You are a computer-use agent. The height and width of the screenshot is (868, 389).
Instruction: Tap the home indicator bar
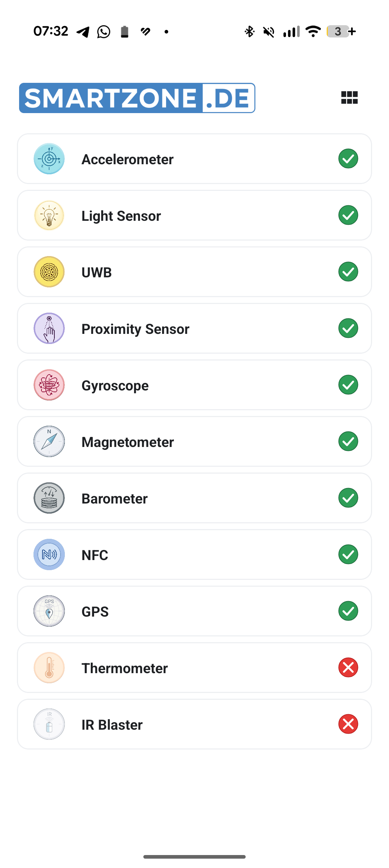click(x=194, y=857)
